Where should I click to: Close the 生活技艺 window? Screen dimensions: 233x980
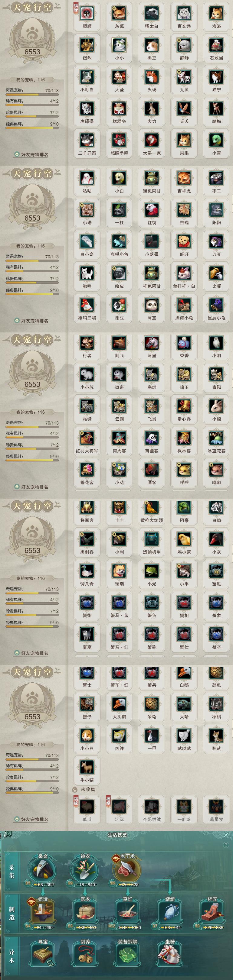(x=226, y=835)
